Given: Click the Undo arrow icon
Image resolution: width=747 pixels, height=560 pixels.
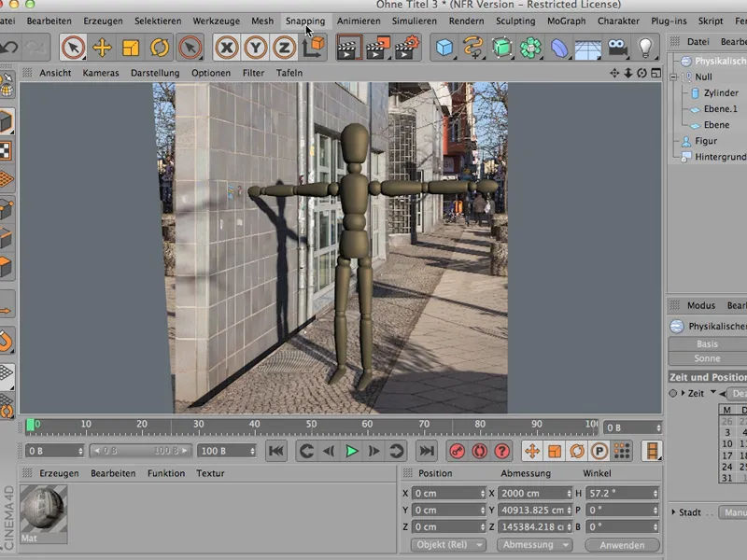Looking at the screenshot, I should click(x=8, y=48).
